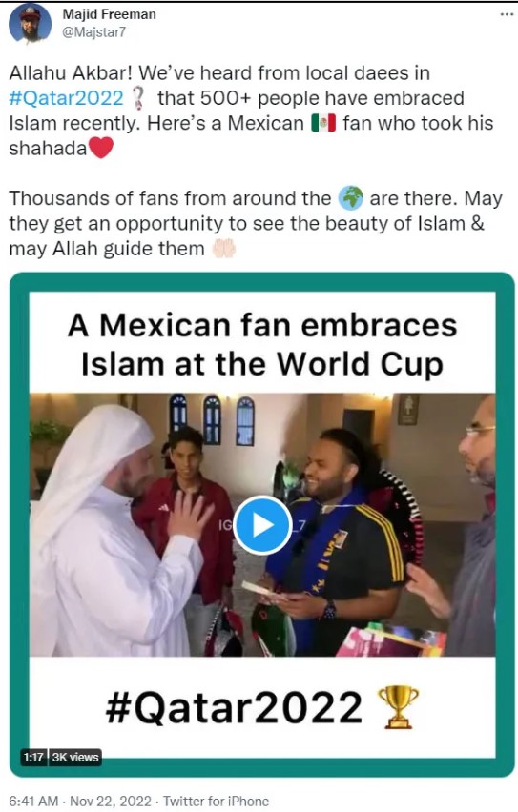This screenshot has width=518, height=812.
Task: Open the Twitter for iPhone source link
Action: click(217, 801)
